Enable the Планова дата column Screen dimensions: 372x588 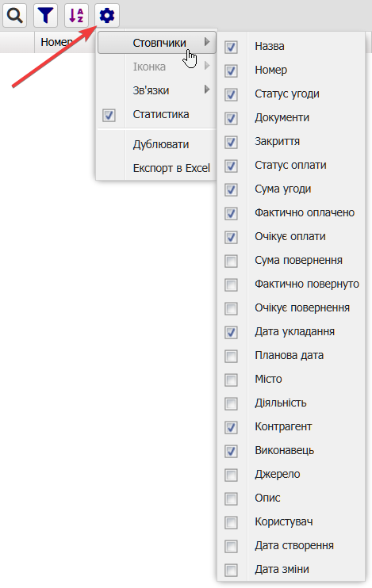[231, 357]
